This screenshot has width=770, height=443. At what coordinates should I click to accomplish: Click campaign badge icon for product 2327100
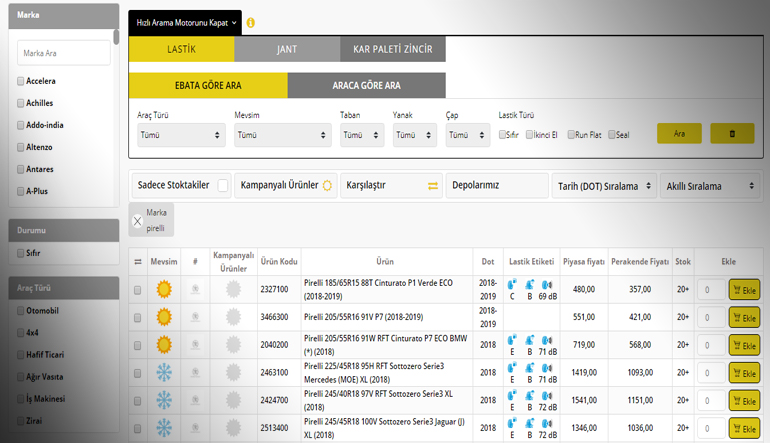[233, 289]
